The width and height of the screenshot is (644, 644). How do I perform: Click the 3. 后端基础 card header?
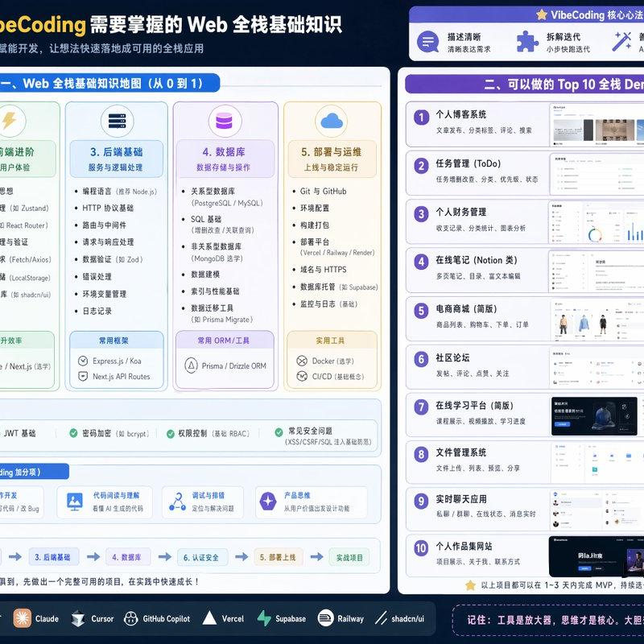117,159
